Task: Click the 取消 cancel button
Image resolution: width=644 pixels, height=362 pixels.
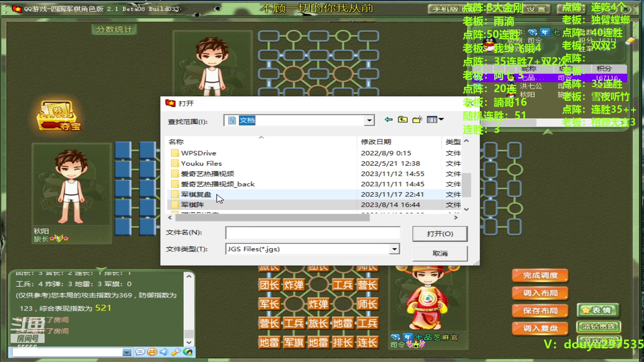Action: click(x=440, y=254)
